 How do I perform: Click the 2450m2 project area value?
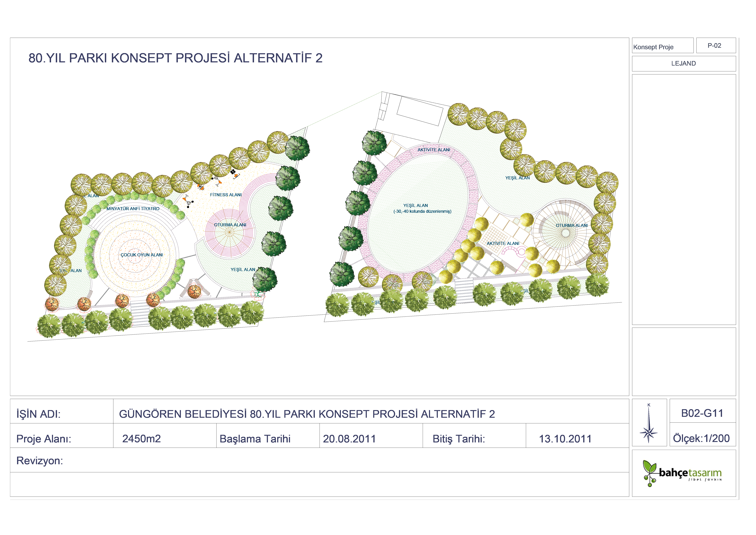click(141, 438)
